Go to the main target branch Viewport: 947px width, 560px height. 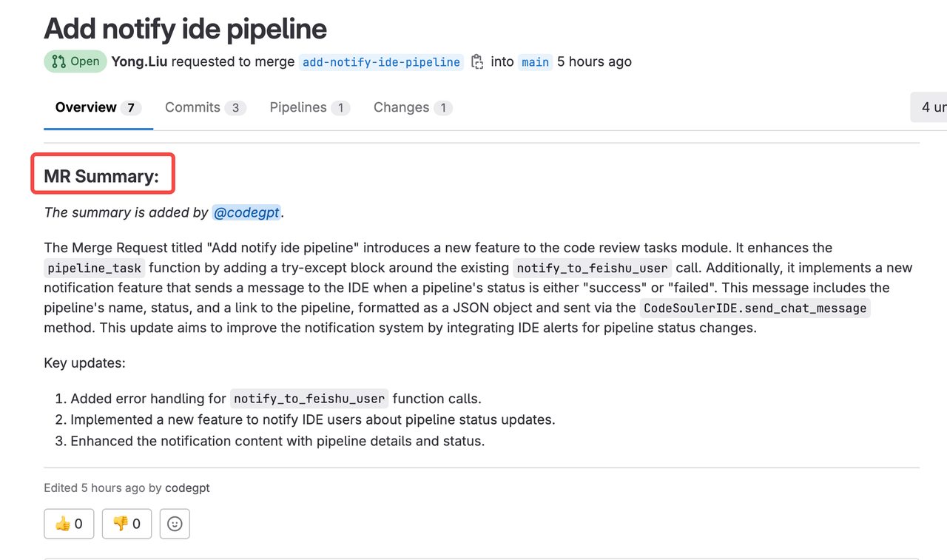point(535,62)
